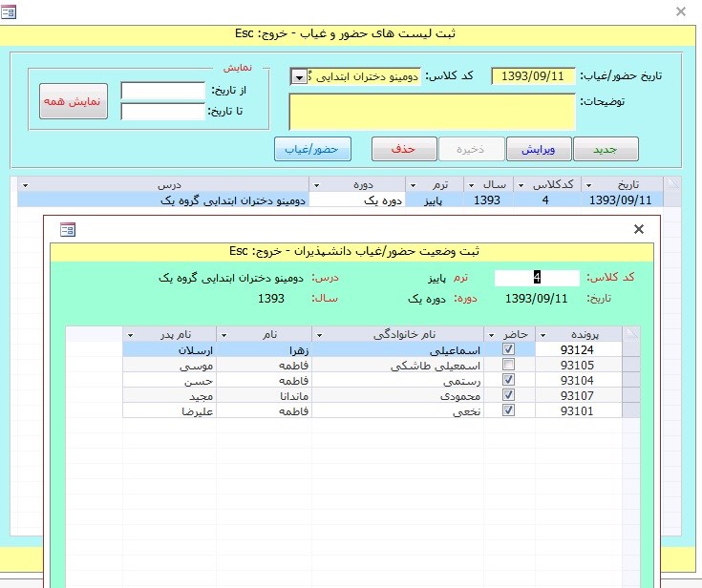Image resolution: width=702 pixels, height=588 pixels.
Task: Select record number 93101 cell
Action: (x=578, y=410)
